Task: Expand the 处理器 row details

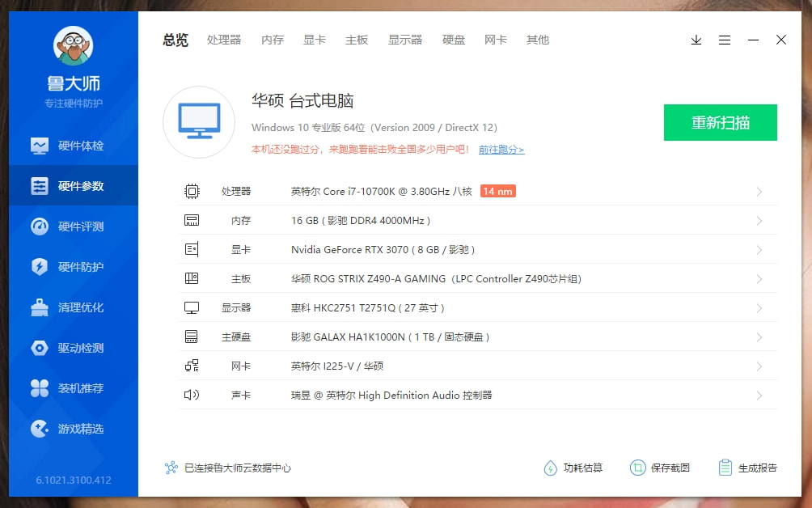Action: pos(759,191)
